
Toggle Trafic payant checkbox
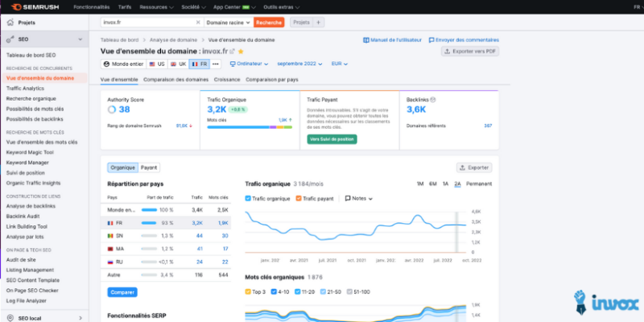pyautogui.click(x=299, y=198)
